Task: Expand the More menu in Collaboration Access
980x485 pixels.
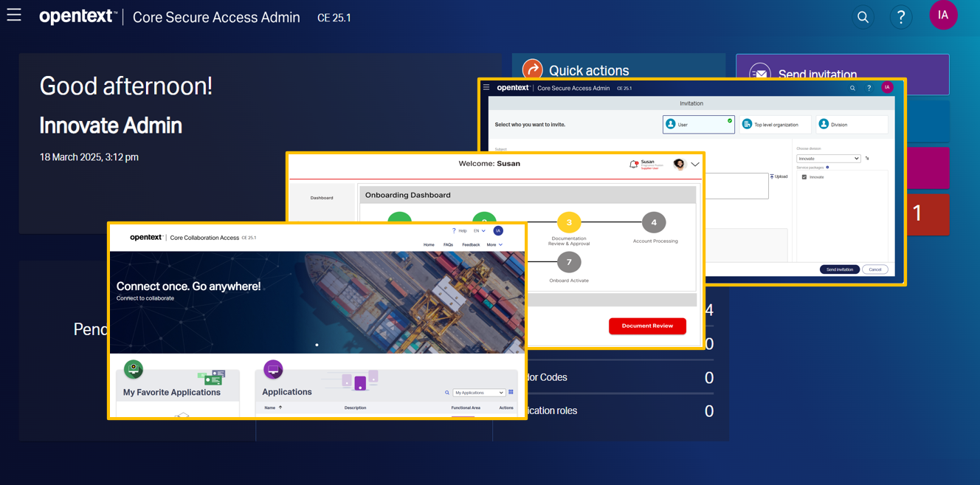Action: (x=494, y=245)
